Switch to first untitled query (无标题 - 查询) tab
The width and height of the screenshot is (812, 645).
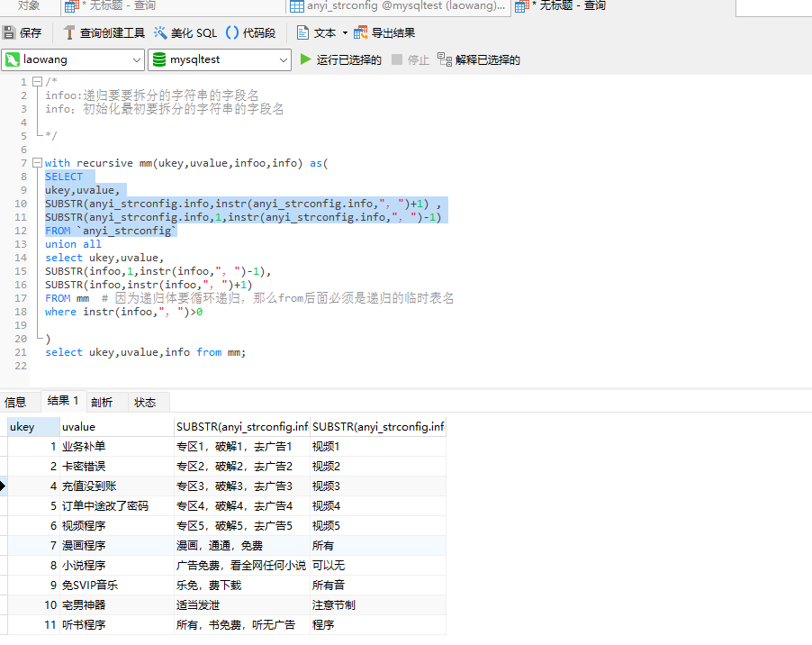(x=174, y=6)
